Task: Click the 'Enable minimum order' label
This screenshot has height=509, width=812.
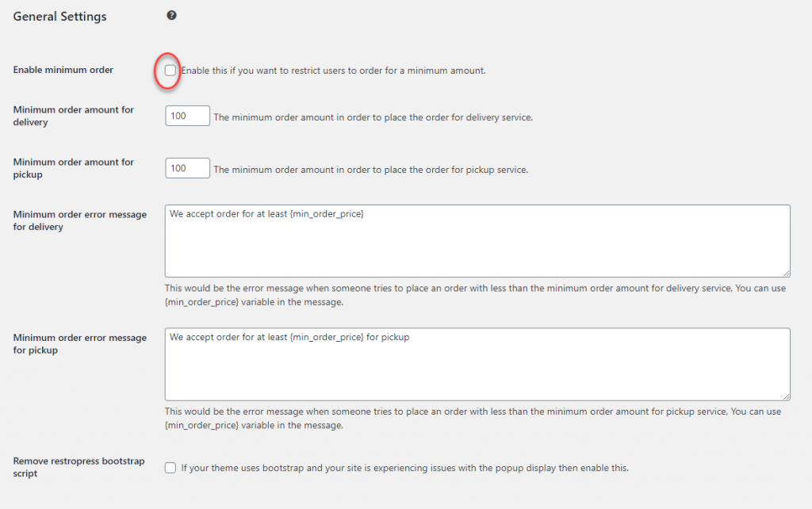Action: click(x=63, y=70)
